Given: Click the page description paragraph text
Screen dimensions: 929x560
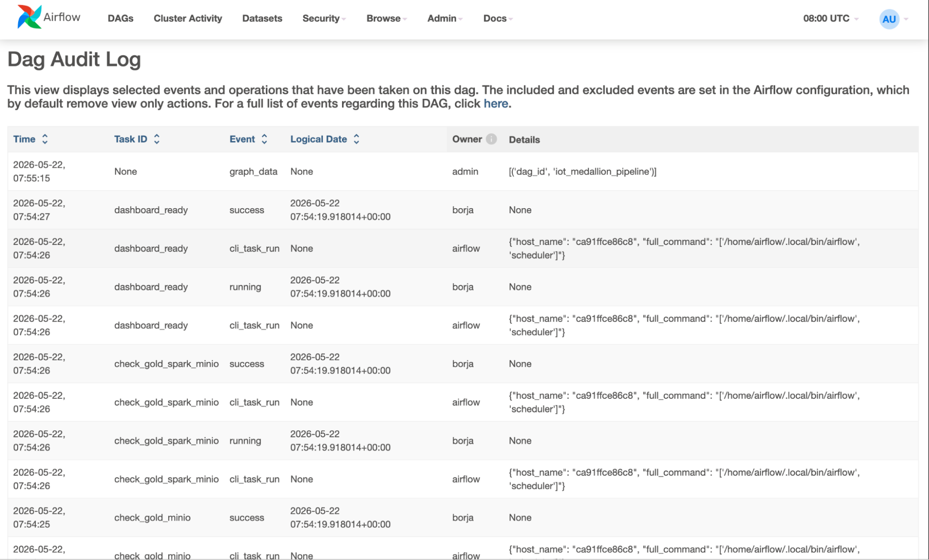Looking at the screenshot, I should pyautogui.click(x=458, y=97).
